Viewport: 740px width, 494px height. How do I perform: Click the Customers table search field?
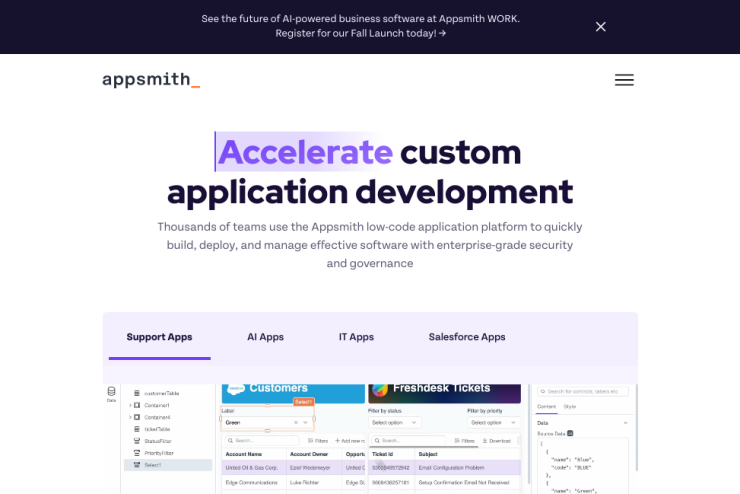coord(261,441)
